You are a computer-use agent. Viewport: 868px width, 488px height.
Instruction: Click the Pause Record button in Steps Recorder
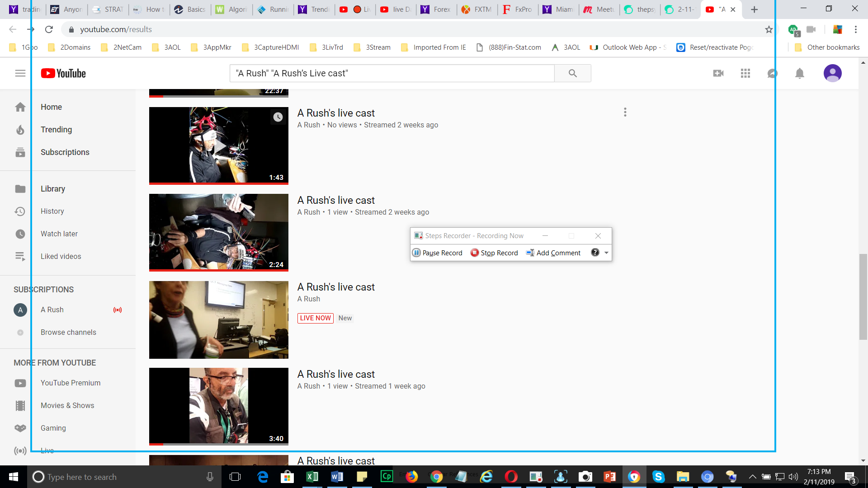click(437, 253)
